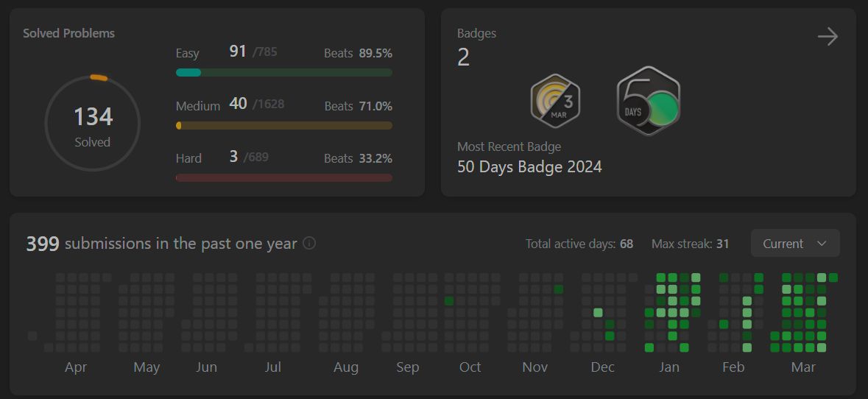Open the Current year dropdown
The image size is (868, 399).
[x=794, y=244]
